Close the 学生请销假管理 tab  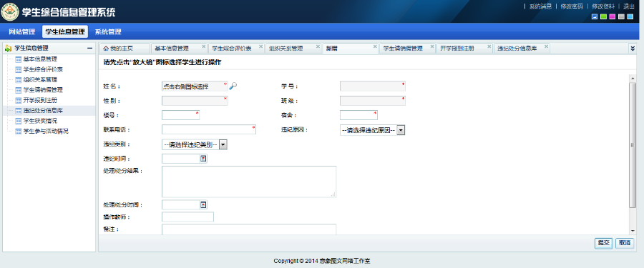click(432, 46)
